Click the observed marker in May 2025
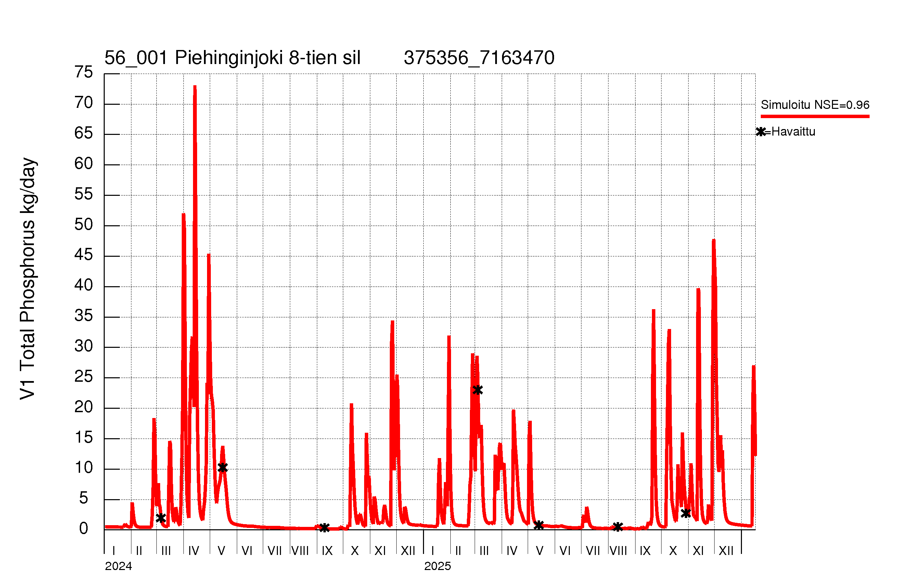The height and width of the screenshot is (582, 924). 539,525
